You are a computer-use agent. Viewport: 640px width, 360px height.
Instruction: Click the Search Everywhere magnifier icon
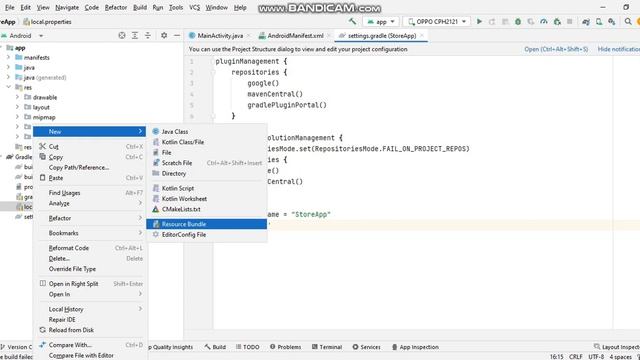pyautogui.click(x=628, y=22)
